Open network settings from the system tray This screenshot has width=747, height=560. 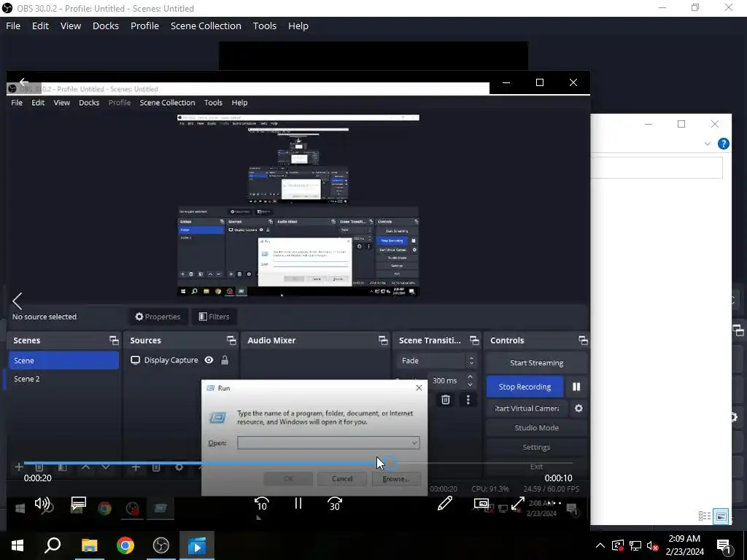click(x=635, y=545)
